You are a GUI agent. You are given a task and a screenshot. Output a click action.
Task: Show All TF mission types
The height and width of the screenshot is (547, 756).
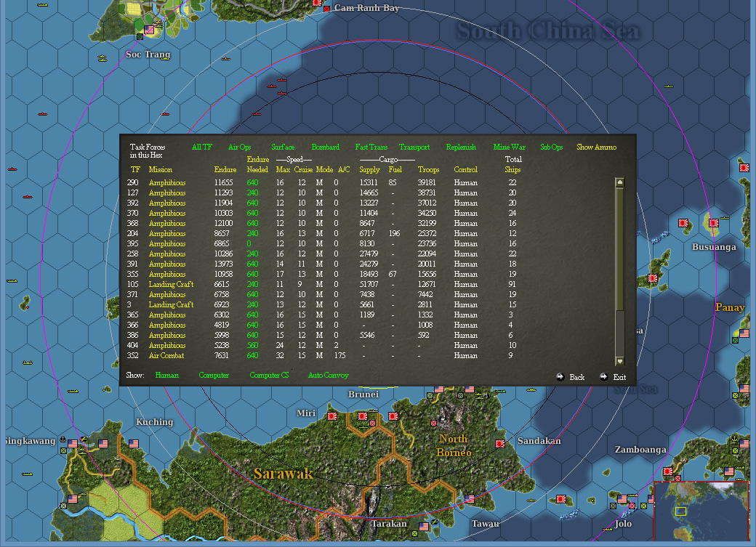click(x=201, y=147)
